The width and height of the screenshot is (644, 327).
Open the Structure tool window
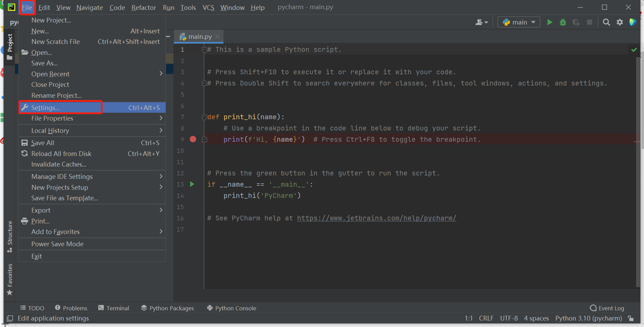pos(10,237)
